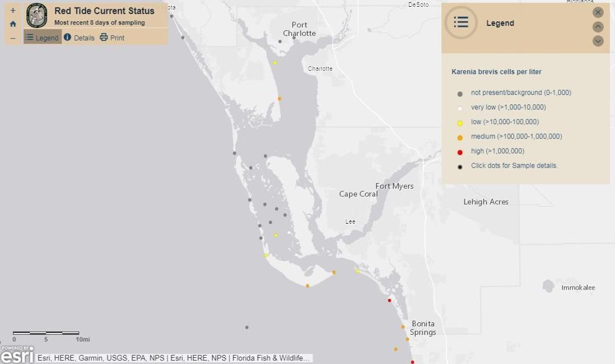Click the red high-concentration sample dot near Bonita Springs

(389, 301)
